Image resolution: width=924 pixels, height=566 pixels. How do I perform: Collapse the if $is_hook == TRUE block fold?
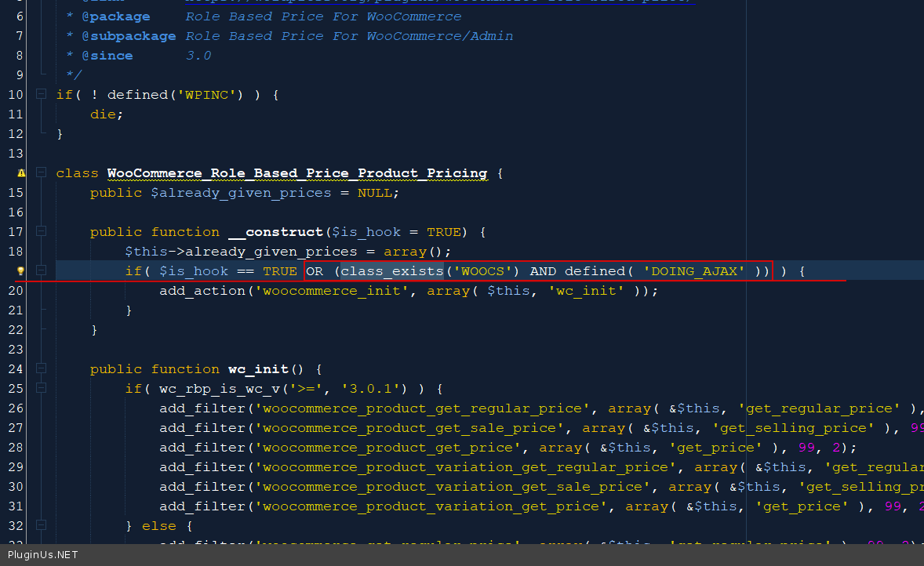tap(42, 271)
